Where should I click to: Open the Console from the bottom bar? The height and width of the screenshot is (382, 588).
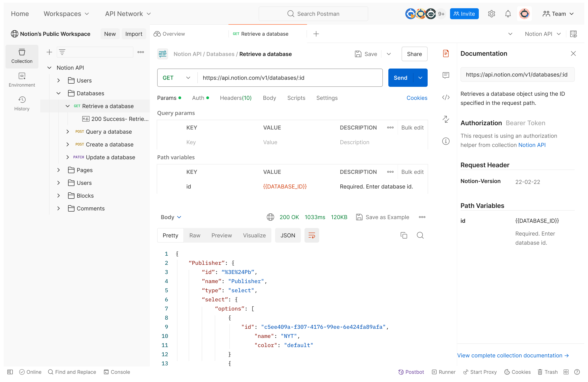coord(117,372)
